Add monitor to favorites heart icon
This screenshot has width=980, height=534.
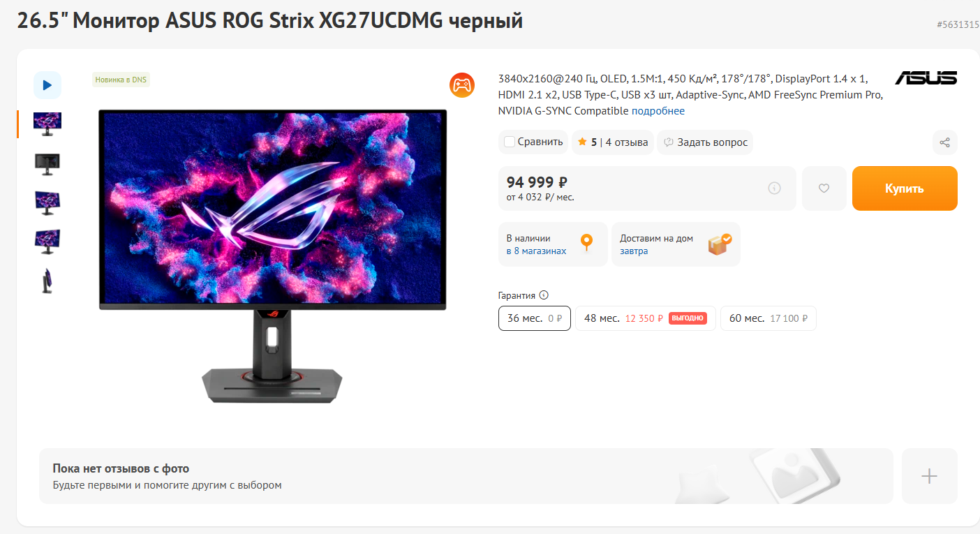click(x=824, y=188)
